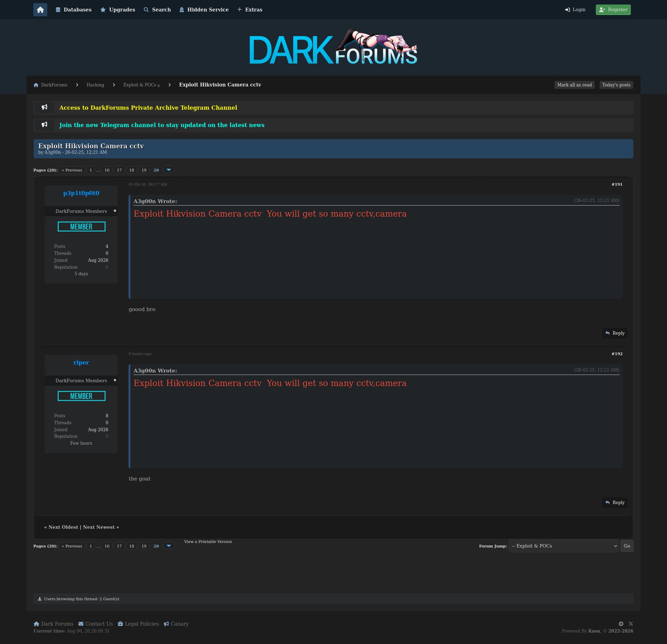This screenshot has width=667, height=644.
Task: Click the Mark all as read button
Action: point(574,85)
